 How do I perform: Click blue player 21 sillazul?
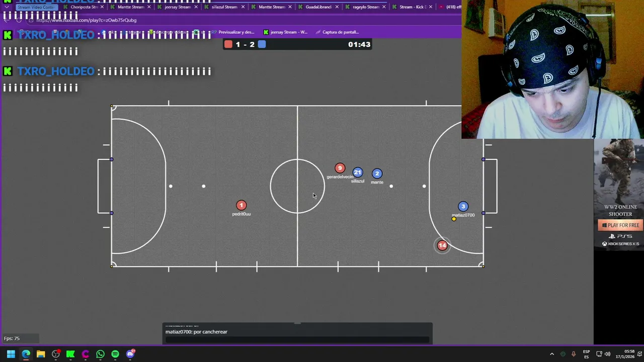[x=358, y=172]
